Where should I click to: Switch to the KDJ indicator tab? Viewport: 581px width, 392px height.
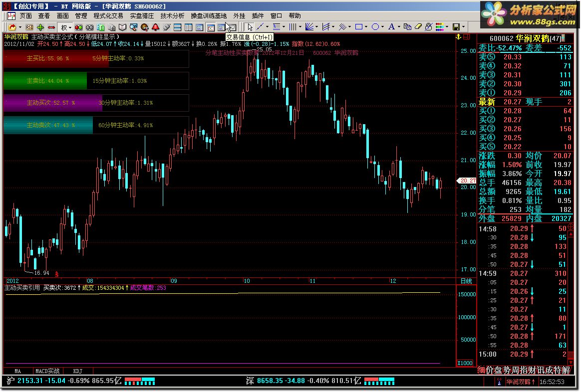[x=78, y=371]
